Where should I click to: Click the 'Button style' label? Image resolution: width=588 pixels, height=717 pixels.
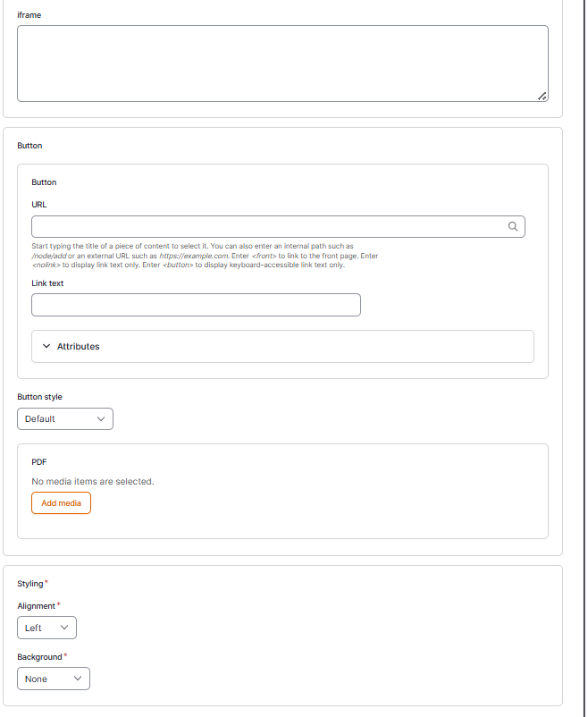[x=40, y=397]
